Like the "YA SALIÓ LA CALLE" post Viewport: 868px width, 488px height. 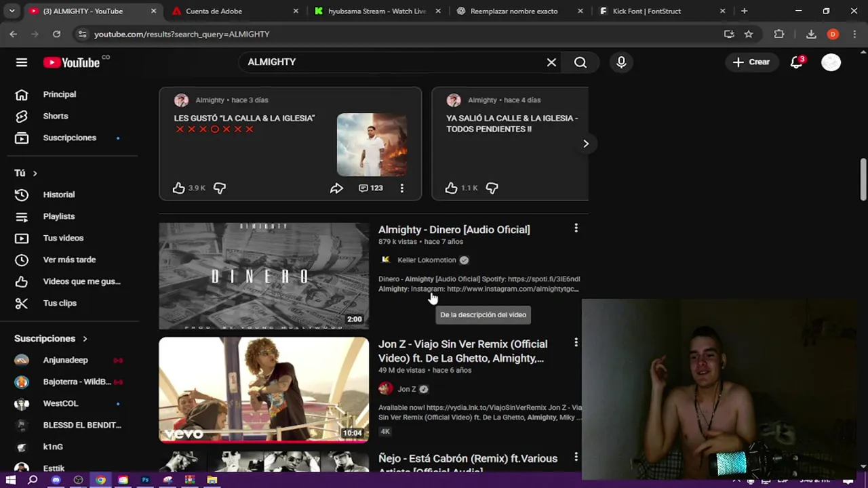tap(451, 188)
